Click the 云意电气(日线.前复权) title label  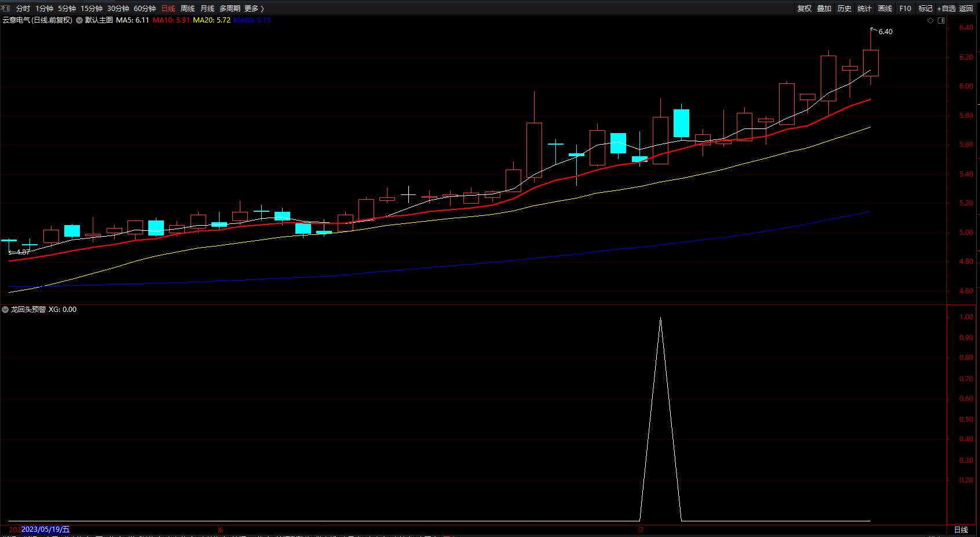coord(37,20)
